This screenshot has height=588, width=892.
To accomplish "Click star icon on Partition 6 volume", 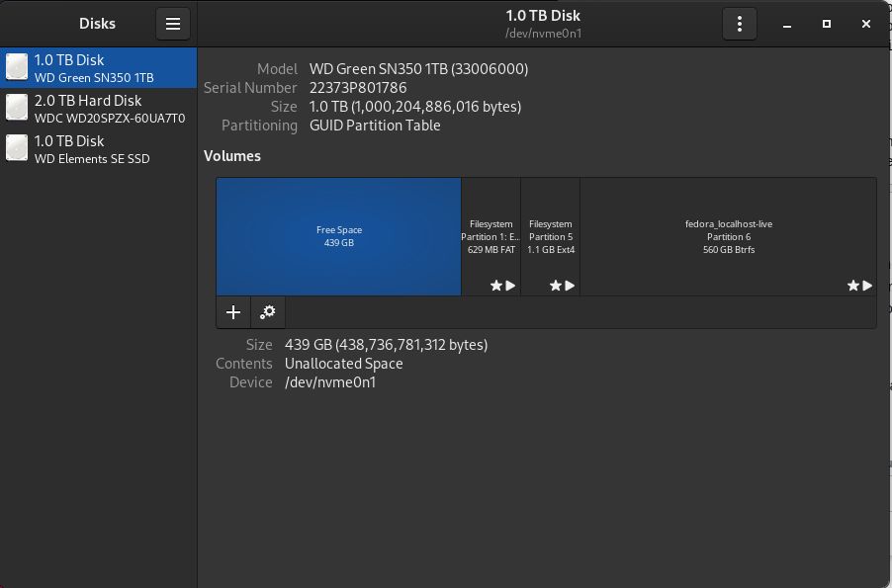I will click(x=852, y=286).
